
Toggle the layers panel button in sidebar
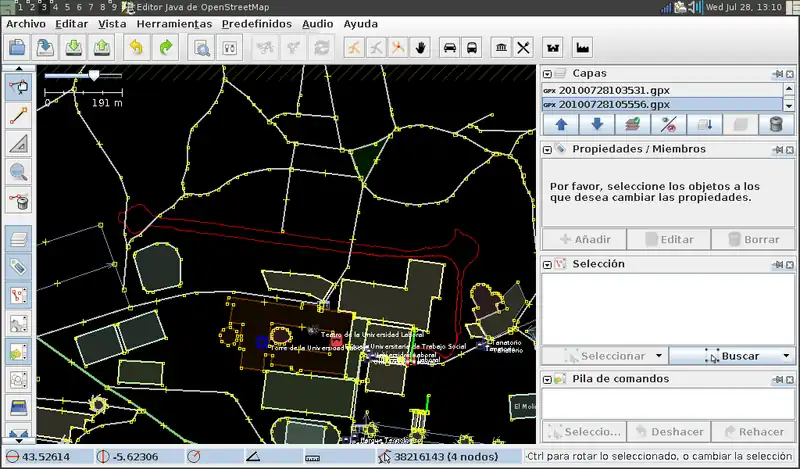[18, 239]
